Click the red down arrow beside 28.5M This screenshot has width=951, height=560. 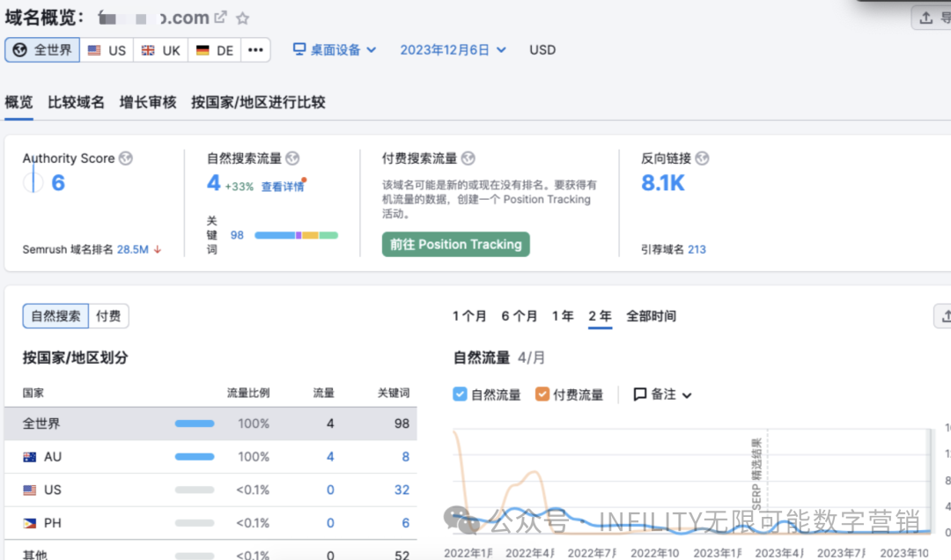tap(158, 249)
